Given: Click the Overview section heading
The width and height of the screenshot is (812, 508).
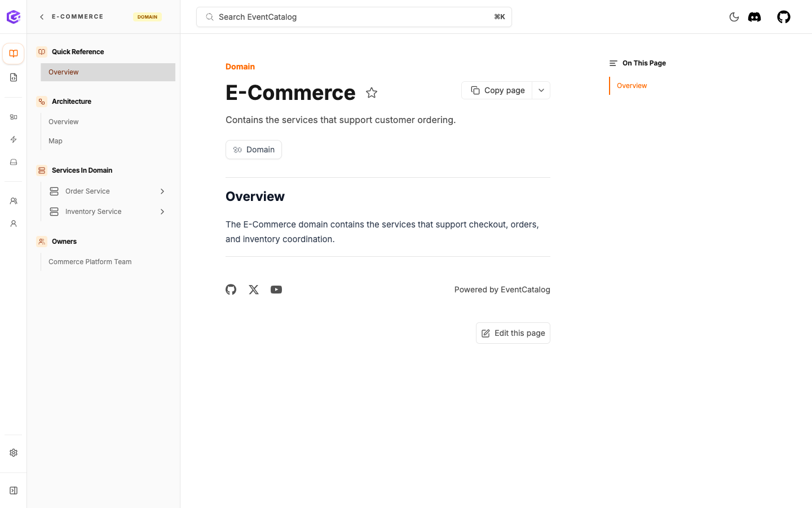Looking at the screenshot, I should [x=255, y=196].
